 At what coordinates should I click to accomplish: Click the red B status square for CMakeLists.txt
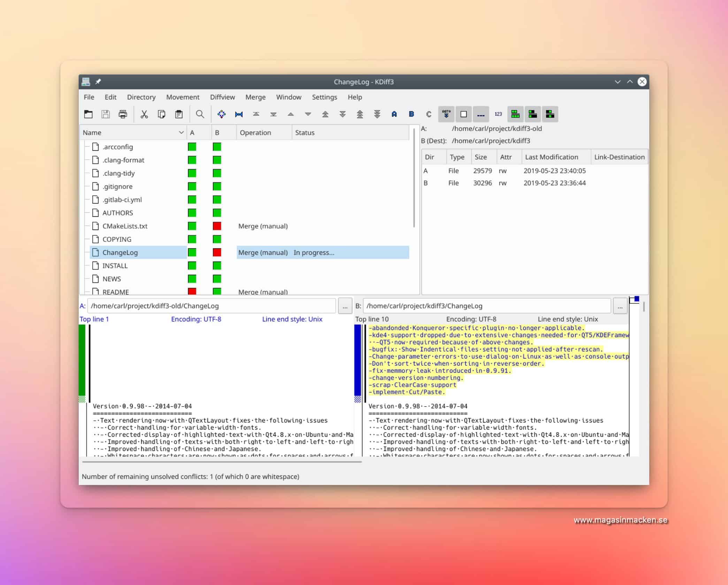(x=217, y=226)
